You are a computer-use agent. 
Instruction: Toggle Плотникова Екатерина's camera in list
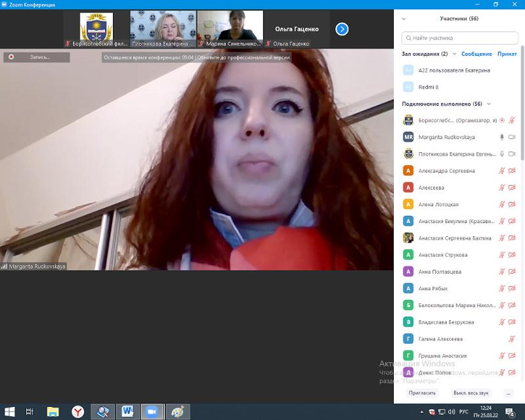(512, 154)
